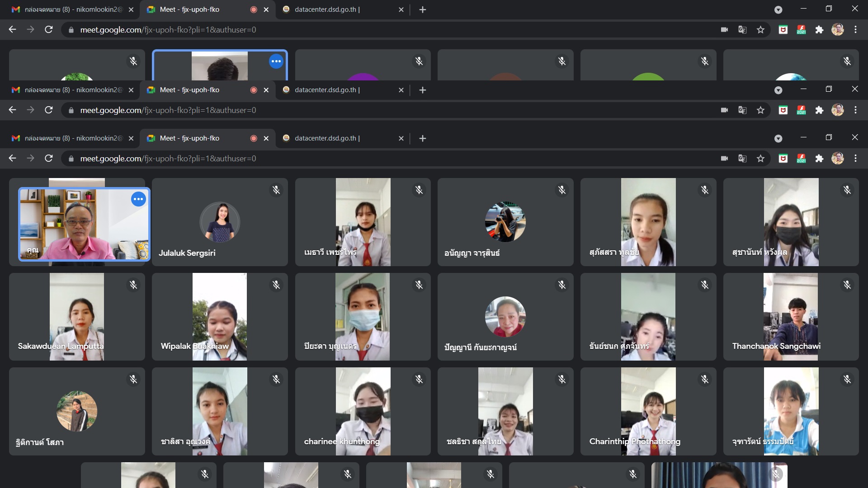Open a new tab in topmost window tab strip

coord(423,9)
